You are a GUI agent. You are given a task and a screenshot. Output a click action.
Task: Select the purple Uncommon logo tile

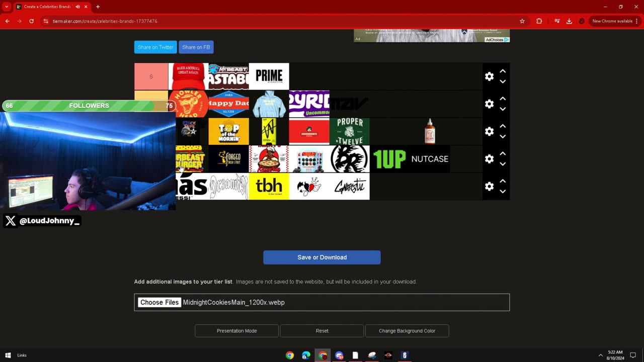point(309,104)
